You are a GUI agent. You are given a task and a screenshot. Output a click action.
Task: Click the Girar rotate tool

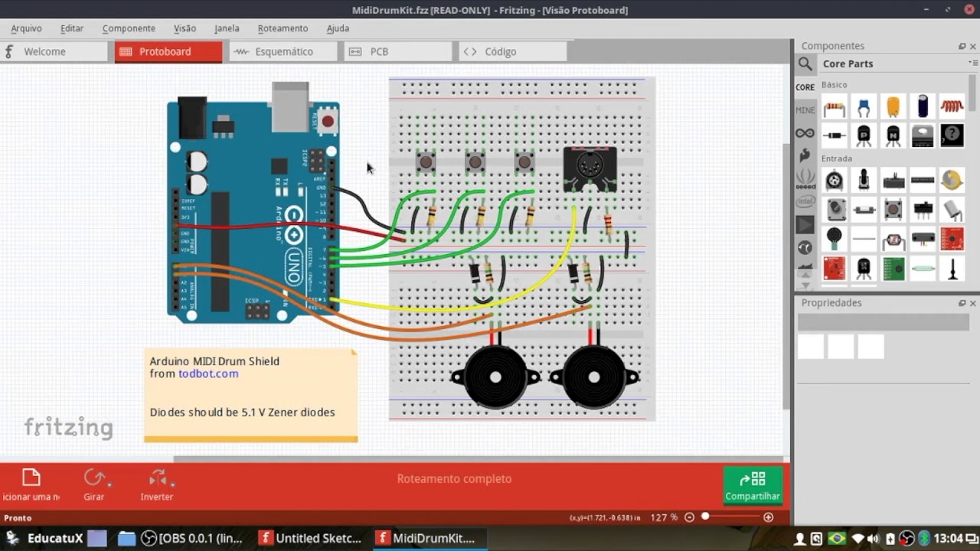click(x=94, y=485)
